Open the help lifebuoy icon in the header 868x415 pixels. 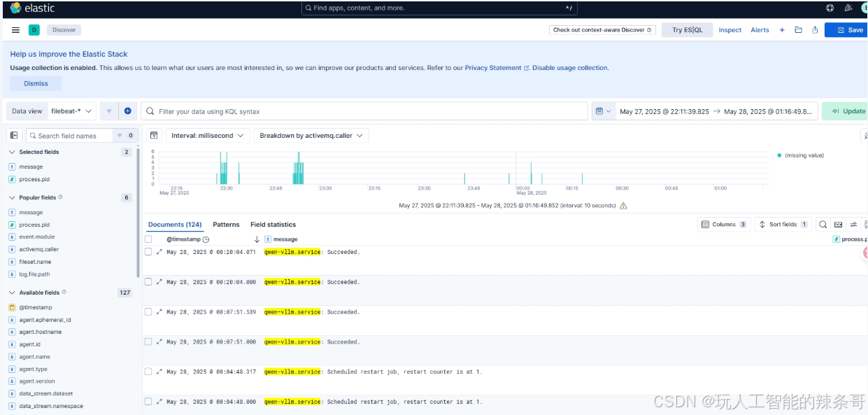point(830,8)
